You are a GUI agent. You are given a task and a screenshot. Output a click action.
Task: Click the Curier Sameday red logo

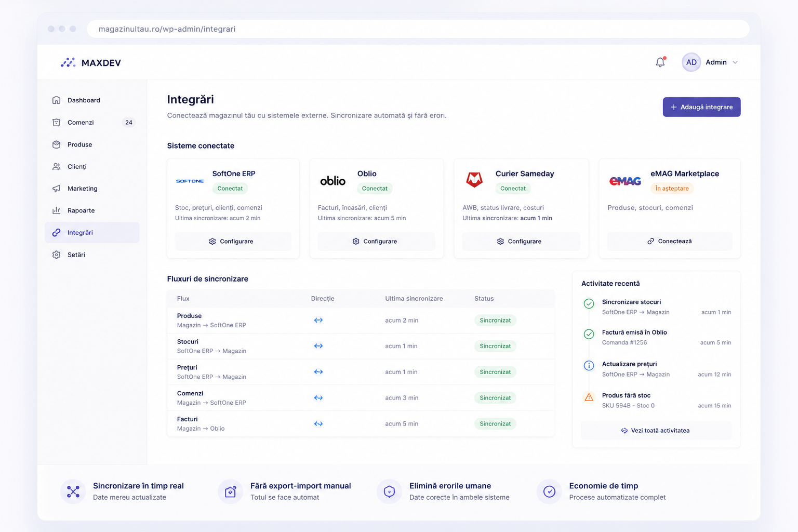(x=474, y=180)
